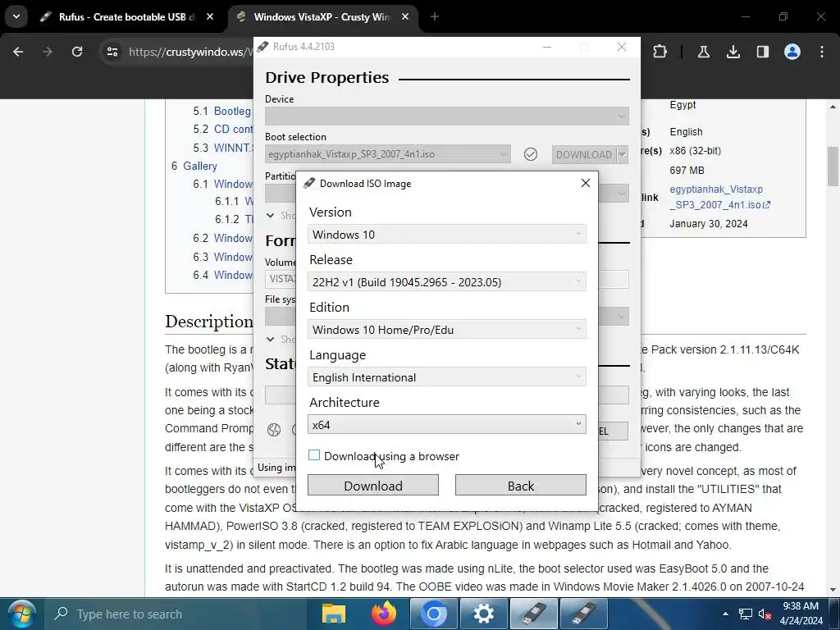Open Rufus Boot selection dropdown
The width and height of the screenshot is (840, 630).
pos(388,154)
